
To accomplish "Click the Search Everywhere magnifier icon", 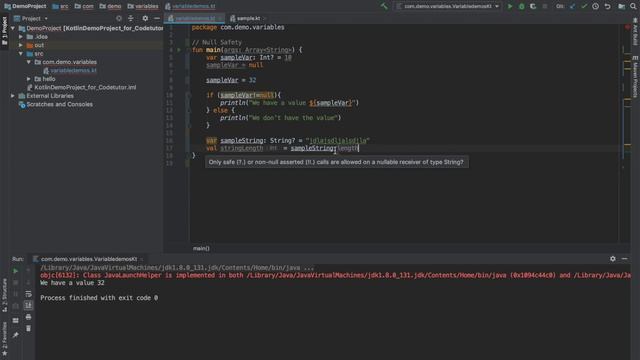I will 633,6.
